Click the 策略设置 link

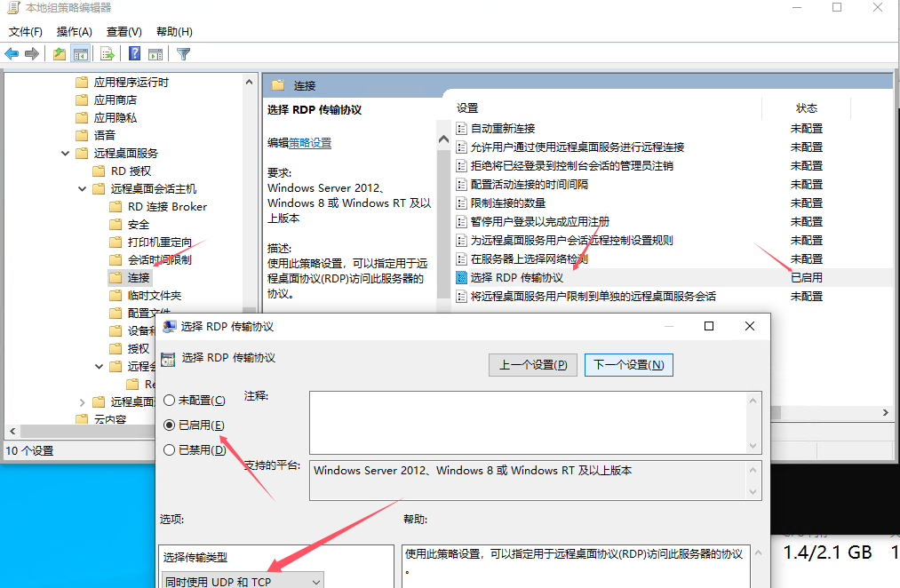point(310,143)
